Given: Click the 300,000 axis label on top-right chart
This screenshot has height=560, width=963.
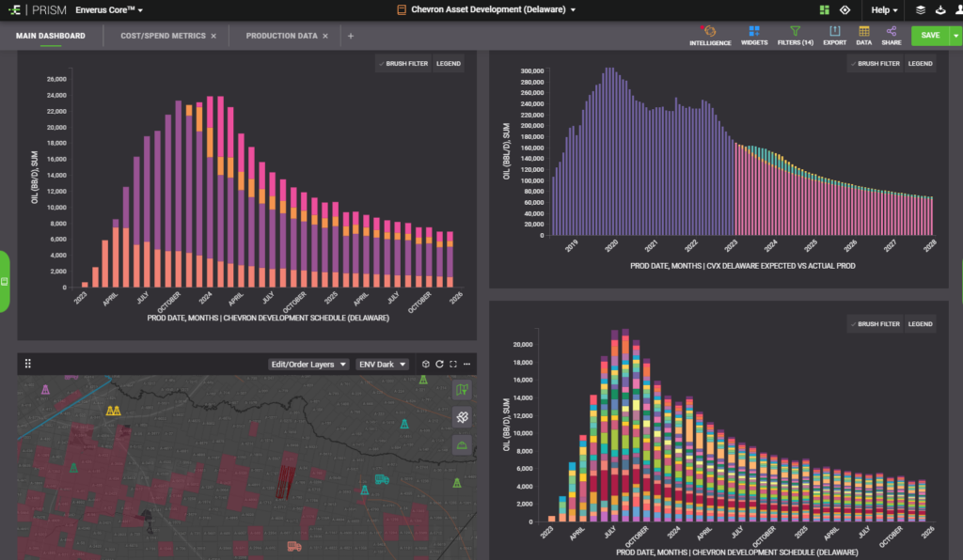Looking at the screenshot, I should [x=532, y=71].
